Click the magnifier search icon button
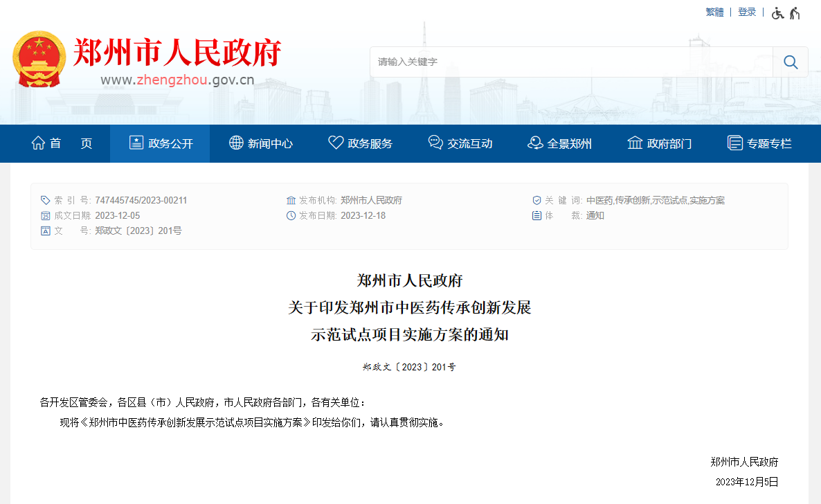 [791, 62]
